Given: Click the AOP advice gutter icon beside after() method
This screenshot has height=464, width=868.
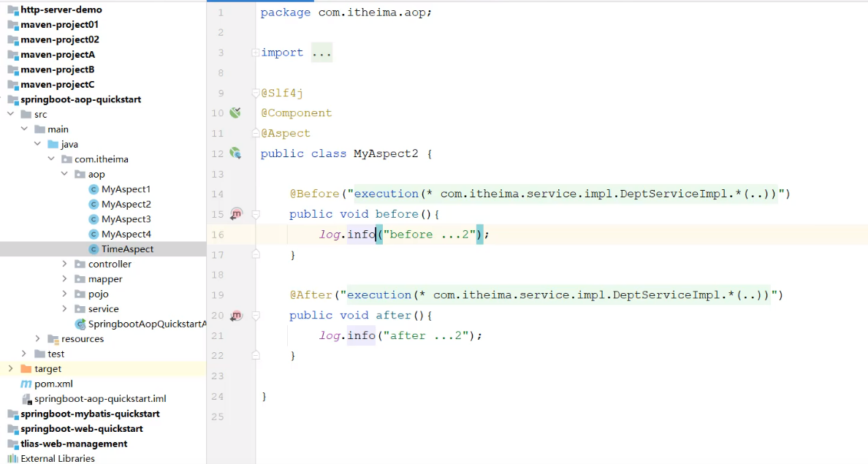Looking at the screenshot, I should click(x=235, y=315).
